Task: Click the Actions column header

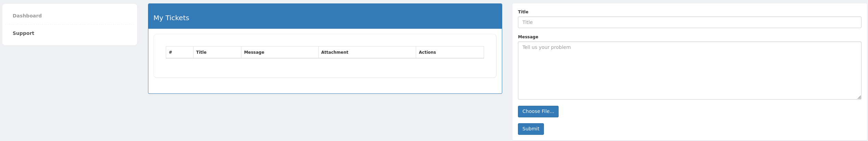Action: pyautogui.click(x=450, y=52)
